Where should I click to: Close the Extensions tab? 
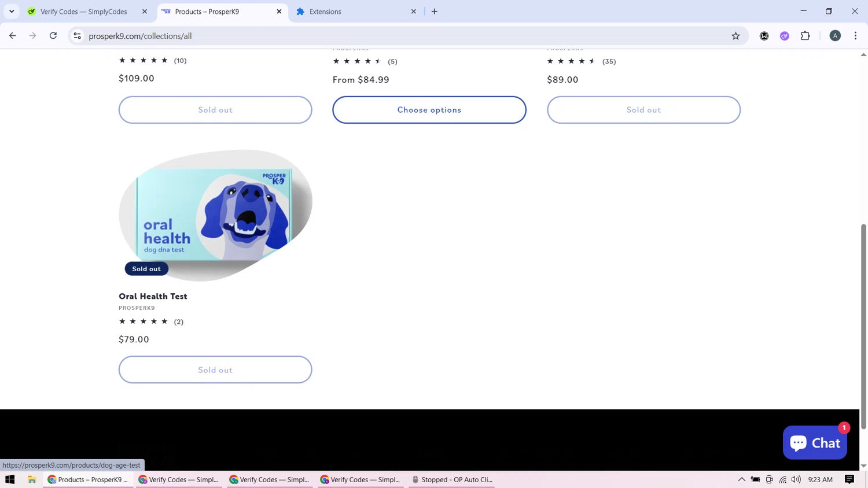tap(414, 12)
